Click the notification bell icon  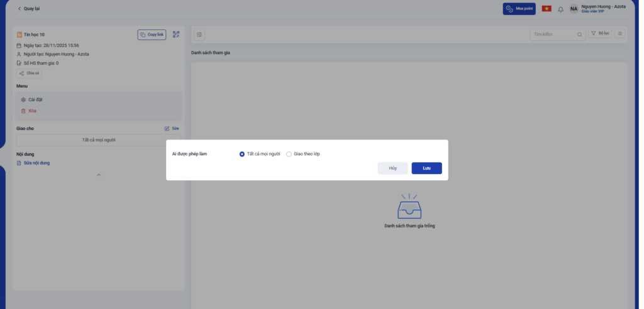click(x=560, y=9)
